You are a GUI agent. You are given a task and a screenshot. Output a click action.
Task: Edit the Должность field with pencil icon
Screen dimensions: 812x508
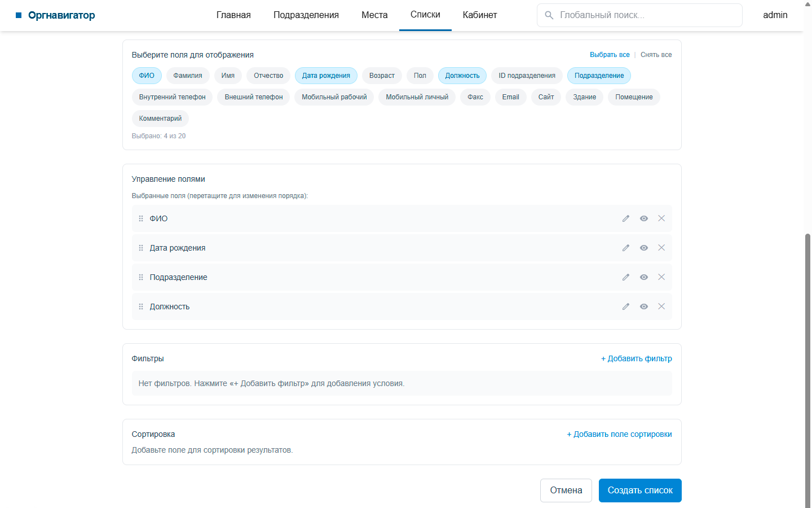point(626,306)
